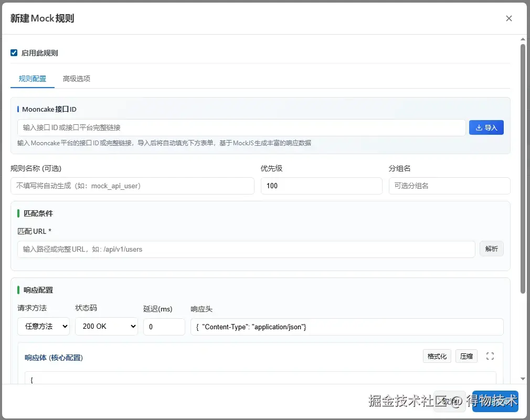Close the 新建Mock规则 dialog
530x420 pixels.
coord(508,18)
